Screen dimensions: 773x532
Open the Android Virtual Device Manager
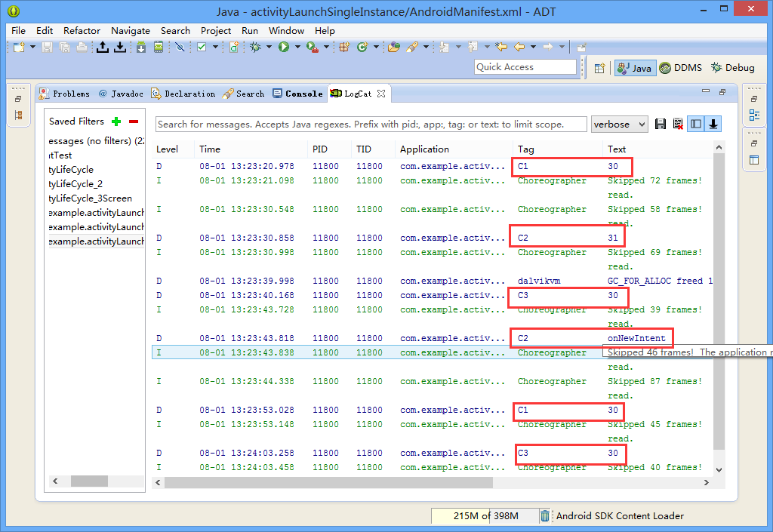click(159, 48)
